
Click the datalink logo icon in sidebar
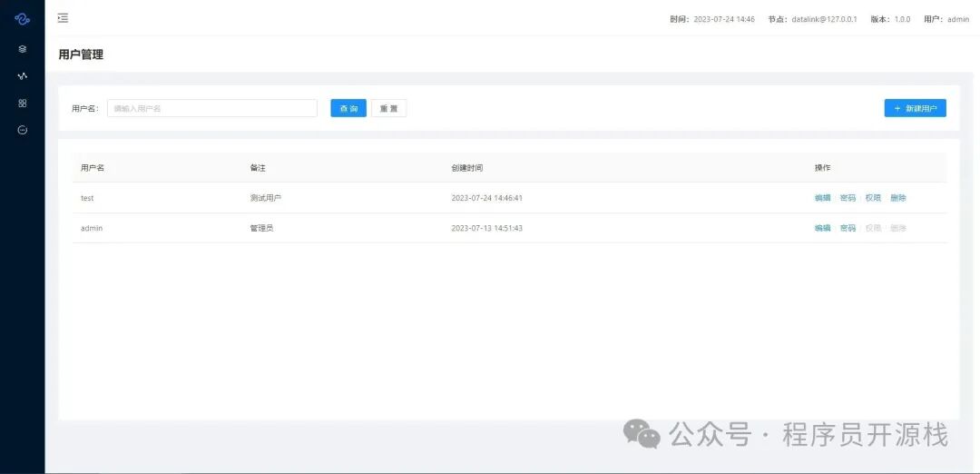[23, 19]
